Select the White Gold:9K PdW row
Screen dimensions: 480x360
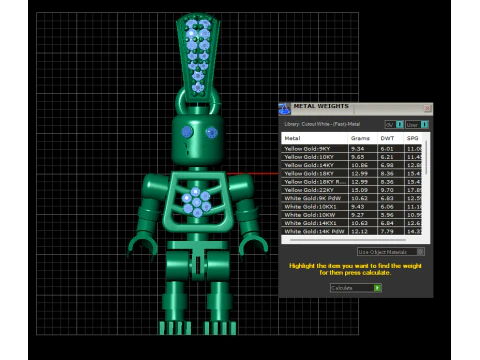point(352,198)
